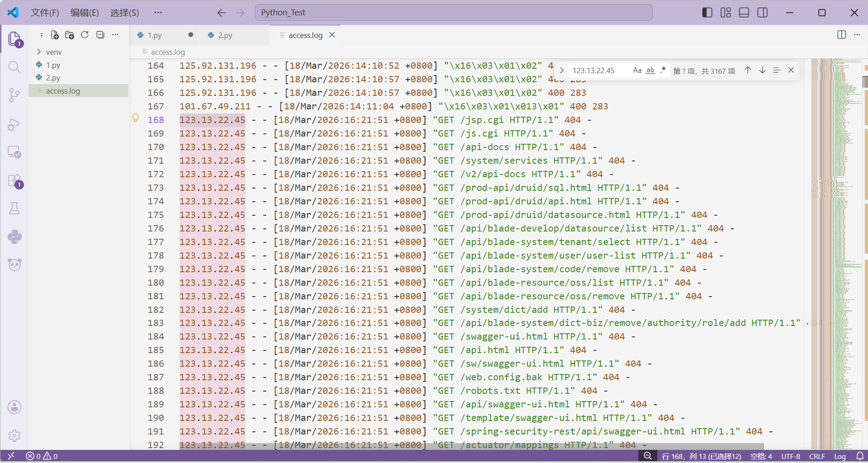Open the Explorer view in activity bar
Viewport: 868px width, 463px height.
[14, 39]
